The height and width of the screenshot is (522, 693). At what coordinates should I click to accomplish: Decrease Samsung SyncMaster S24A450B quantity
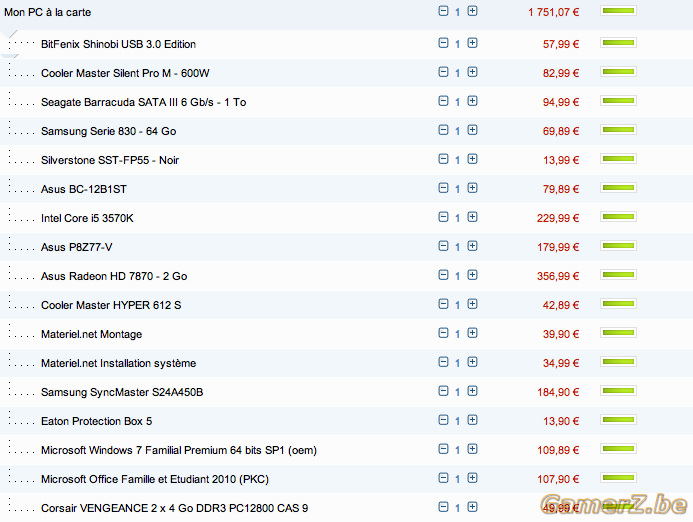[443, 391]
